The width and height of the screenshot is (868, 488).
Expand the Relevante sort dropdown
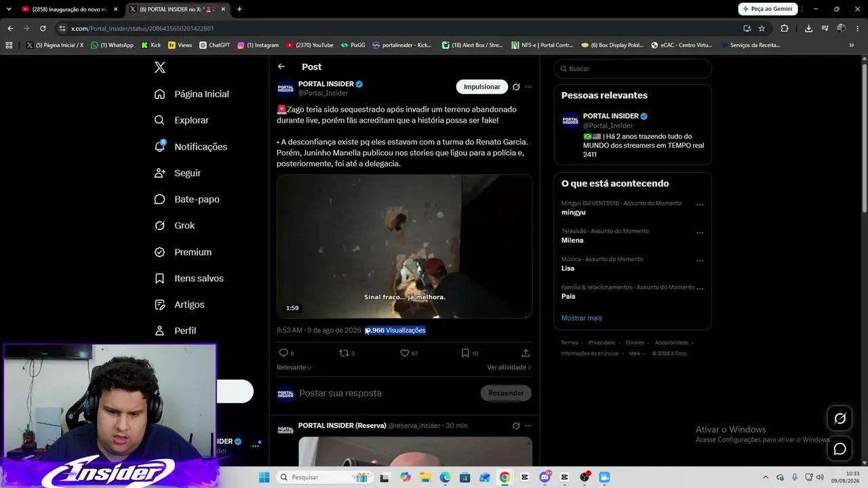point(294,367)
